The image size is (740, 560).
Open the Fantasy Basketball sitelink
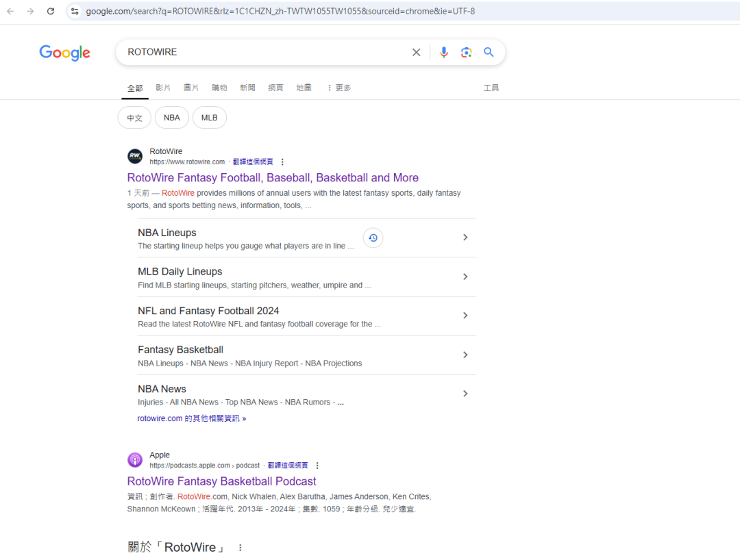[180, 350]
